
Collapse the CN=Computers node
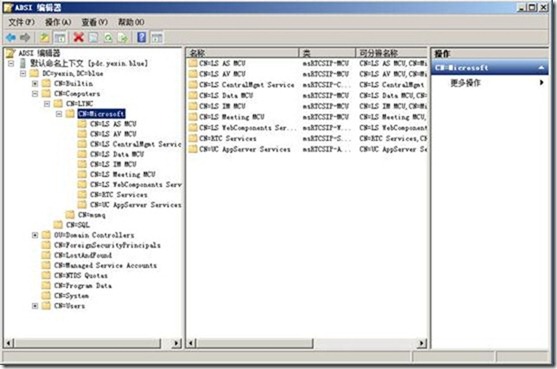35,94
